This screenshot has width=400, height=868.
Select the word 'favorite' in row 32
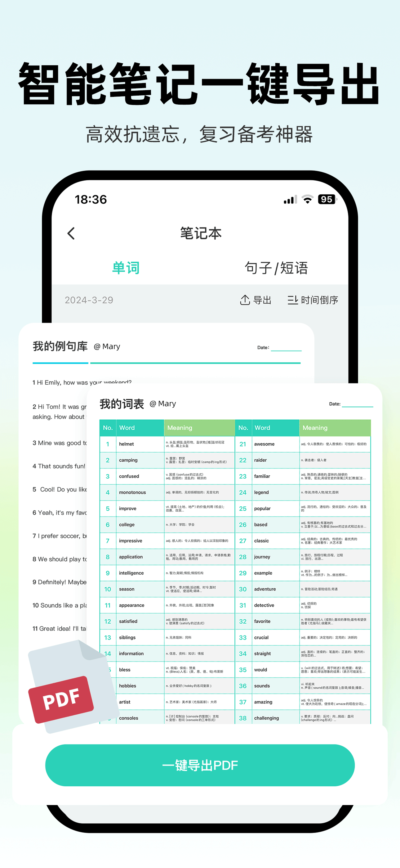[262, 621]
